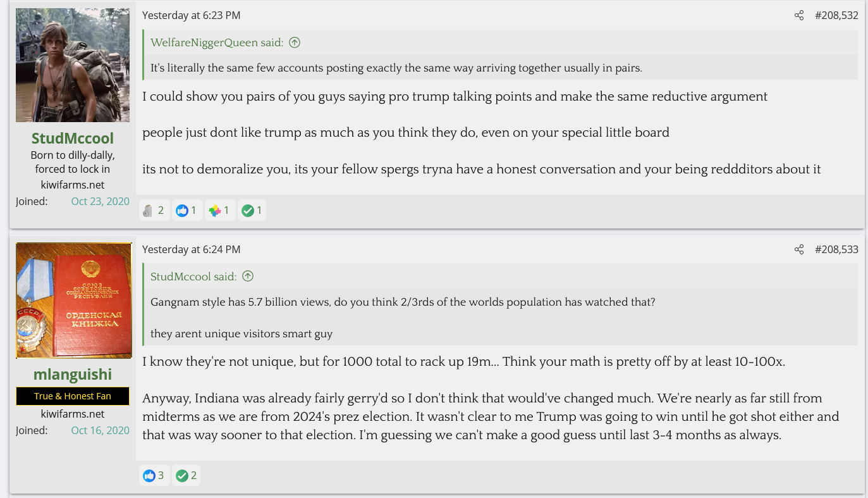The height and width of the screenshot is (498, 868).
Task: Click the share icon on post #208,532
Action: coord(799,15)
